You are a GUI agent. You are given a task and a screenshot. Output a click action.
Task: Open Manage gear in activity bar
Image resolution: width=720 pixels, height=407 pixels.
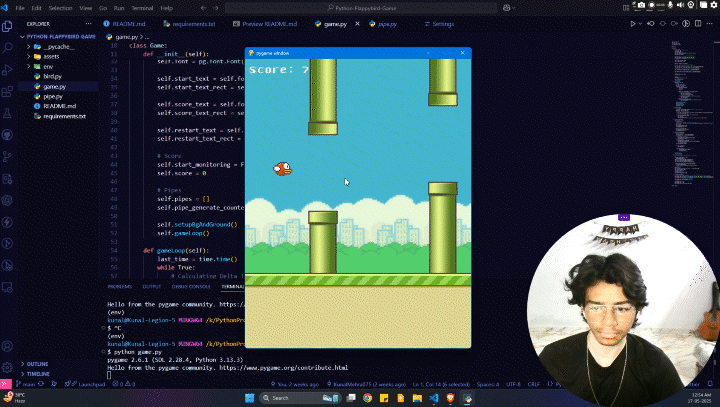(7, 367)
